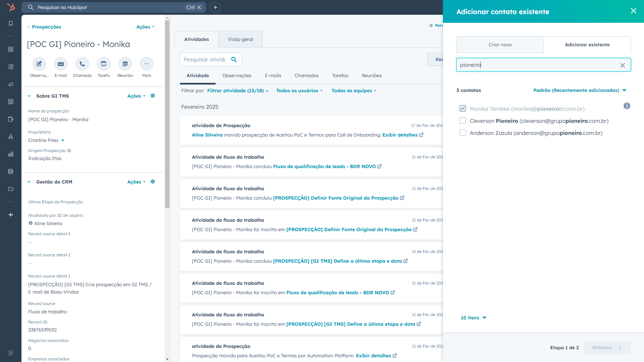
Task: Open the Filtrar atividade (13/18) dropdown
Action: [x=238, y=91]
